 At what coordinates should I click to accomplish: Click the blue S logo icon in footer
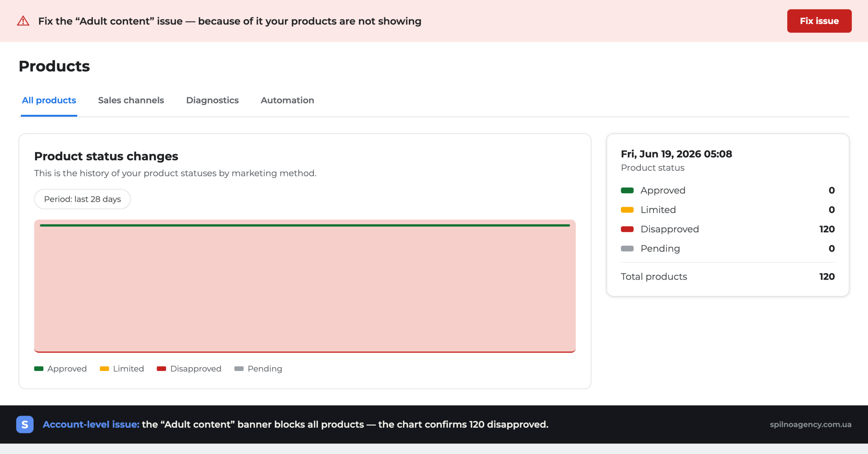[25, 425]
